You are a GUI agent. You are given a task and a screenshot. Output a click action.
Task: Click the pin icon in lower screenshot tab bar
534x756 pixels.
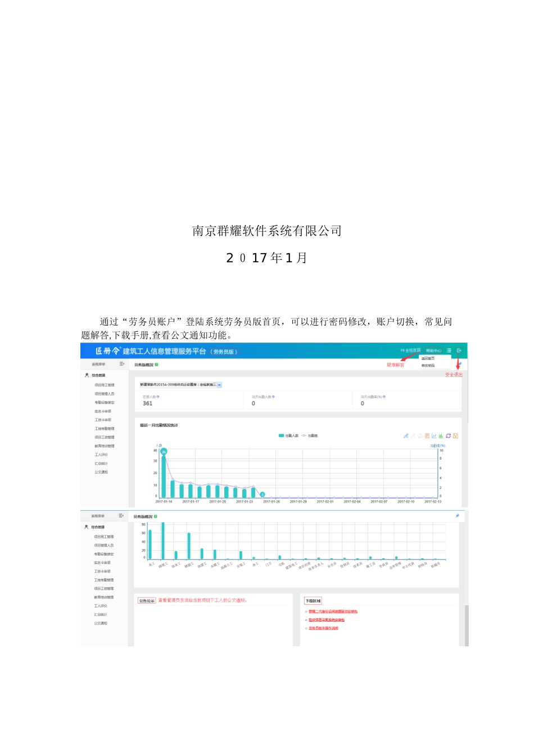[457, 516]
